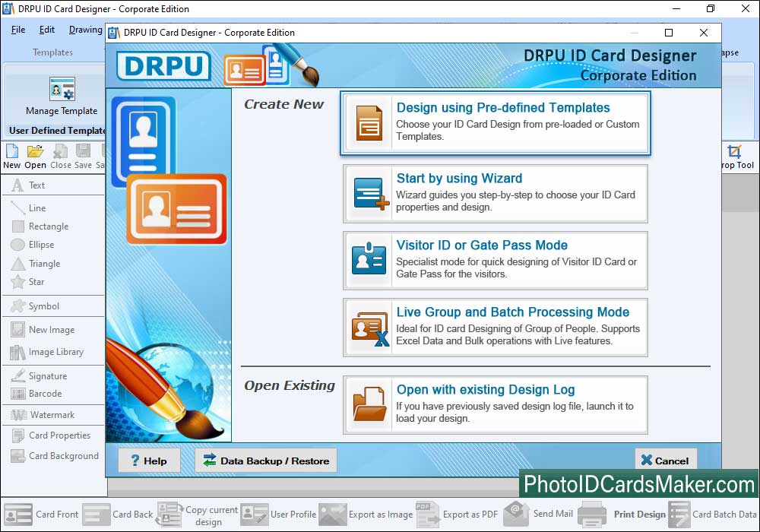Click Export as PDF

point(457,515)
